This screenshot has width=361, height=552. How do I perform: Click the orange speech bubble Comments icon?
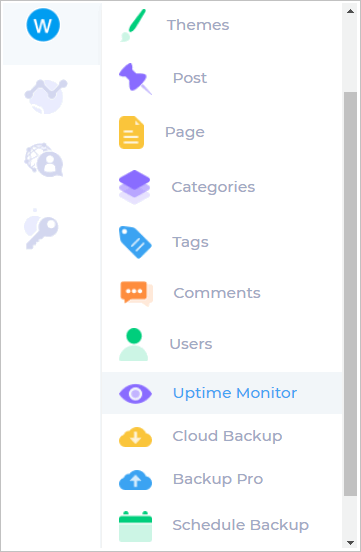[x=137, y=293]
